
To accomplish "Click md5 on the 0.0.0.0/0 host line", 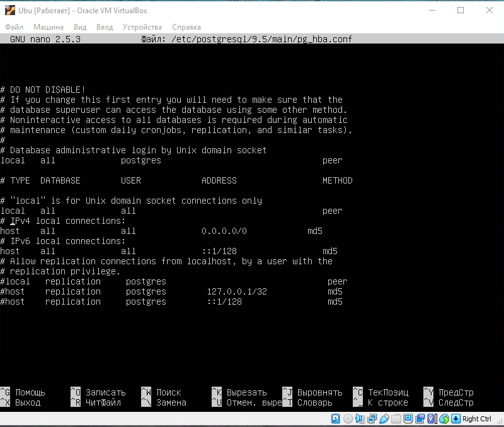I will [x=315, y=231].
